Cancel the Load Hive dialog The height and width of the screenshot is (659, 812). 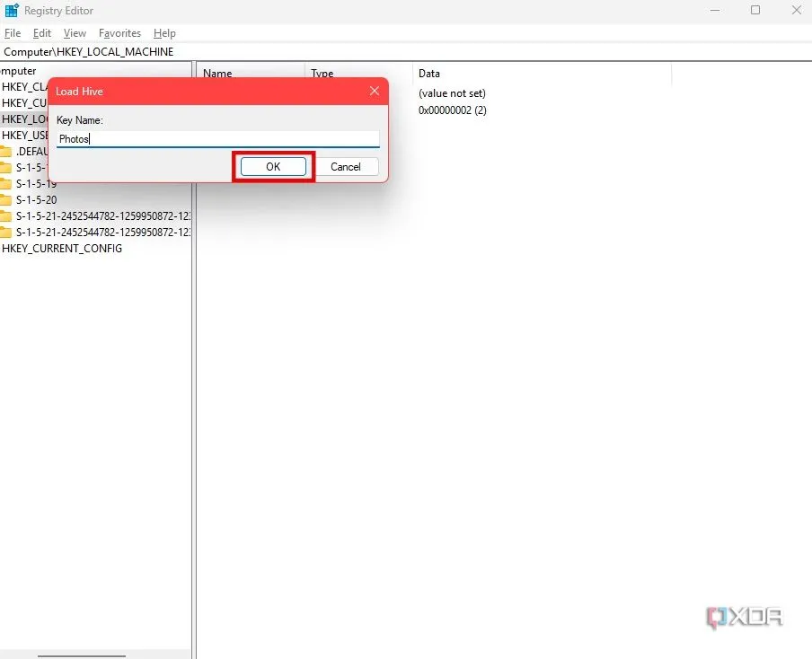(x=346, y=167)
